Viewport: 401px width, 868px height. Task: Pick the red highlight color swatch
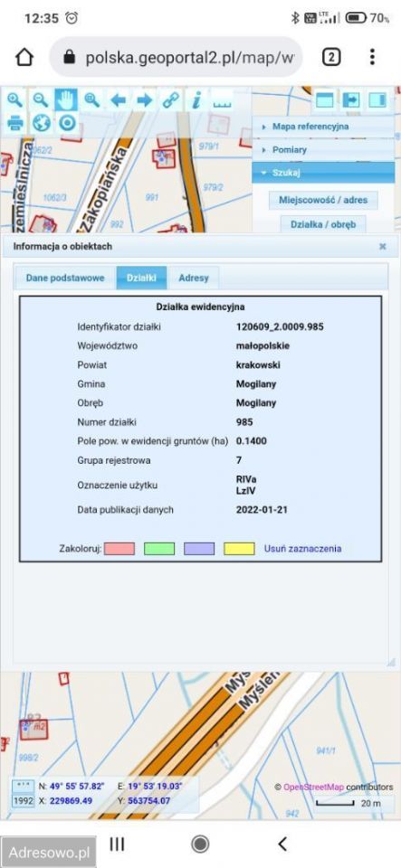pyautogui.click(x=119, y=549)
